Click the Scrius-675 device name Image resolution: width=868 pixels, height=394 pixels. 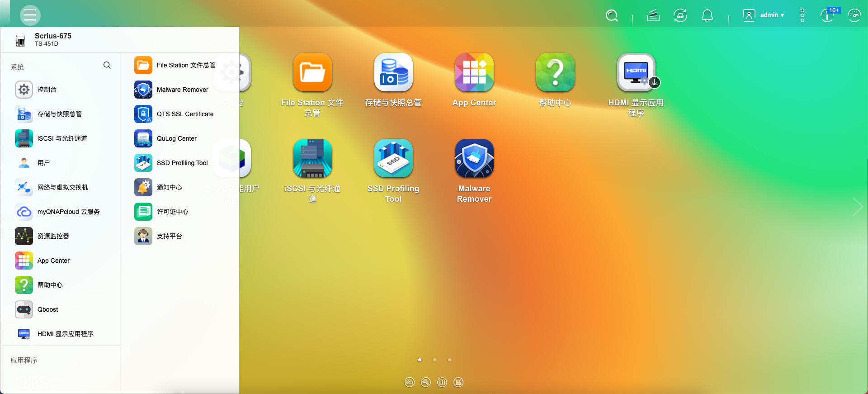pos(53,36)
